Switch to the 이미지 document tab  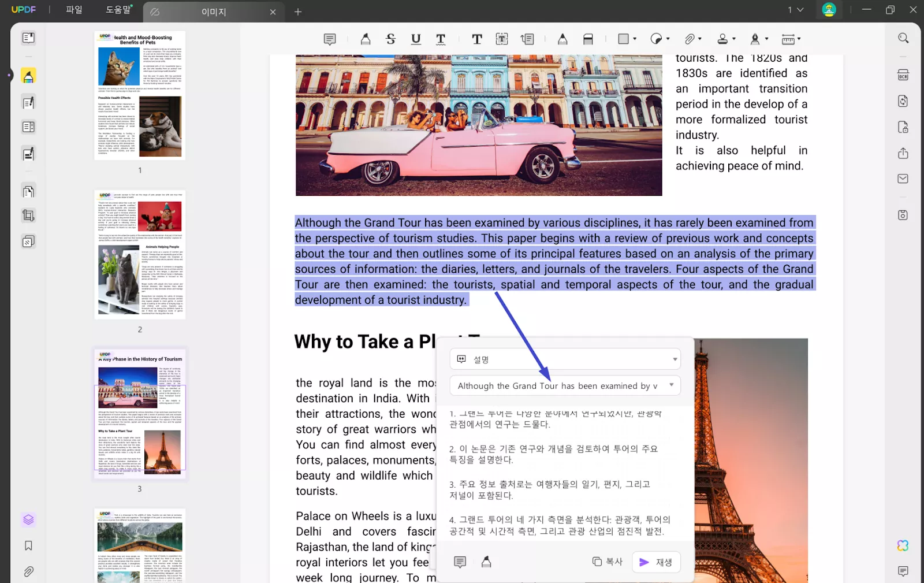[x=214, y=12]
